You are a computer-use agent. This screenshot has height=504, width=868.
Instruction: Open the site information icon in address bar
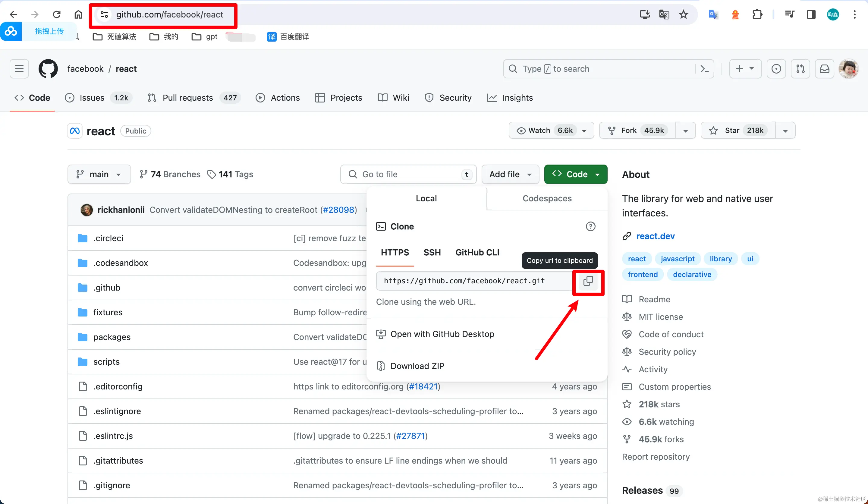104,14
